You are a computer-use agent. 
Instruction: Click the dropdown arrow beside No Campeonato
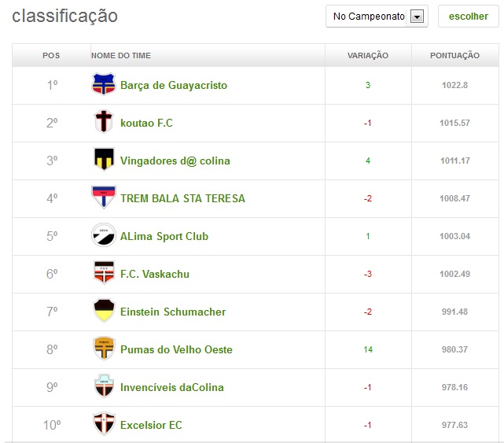click(418, 17)
